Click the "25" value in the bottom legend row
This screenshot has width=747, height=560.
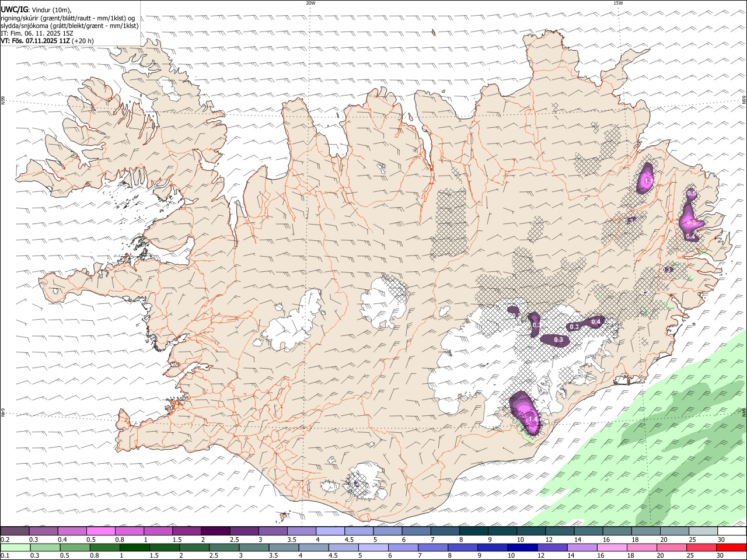[690, 556]
